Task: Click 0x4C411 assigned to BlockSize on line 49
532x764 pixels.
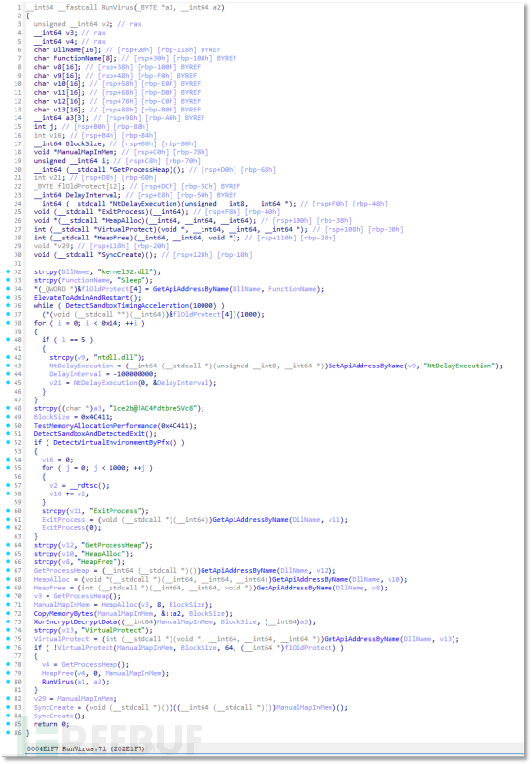Action: 97,417
